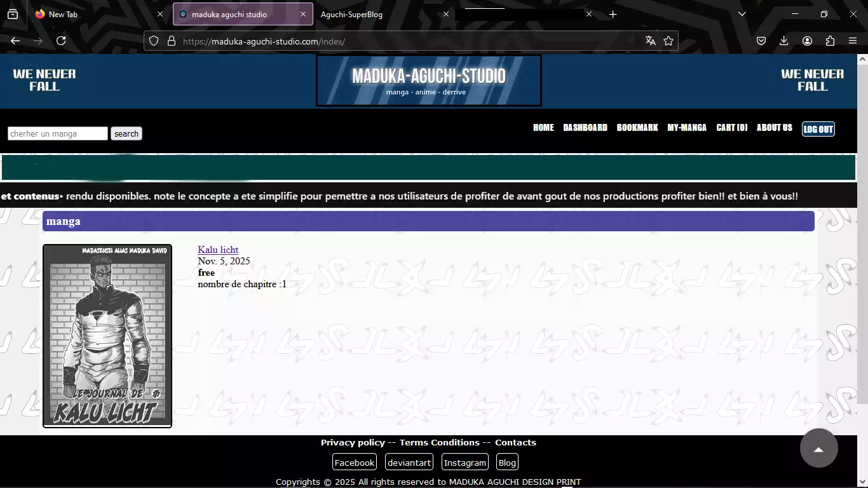This screenshot has width=868, height=488.
Task: Open the Kalu licht manga link
Action: [218, 250]
